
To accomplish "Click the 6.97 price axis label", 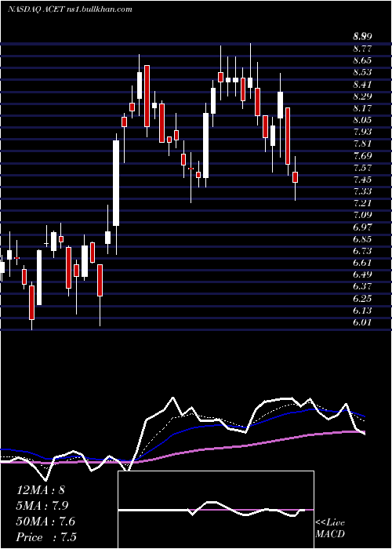I will (x=362, y=227).
